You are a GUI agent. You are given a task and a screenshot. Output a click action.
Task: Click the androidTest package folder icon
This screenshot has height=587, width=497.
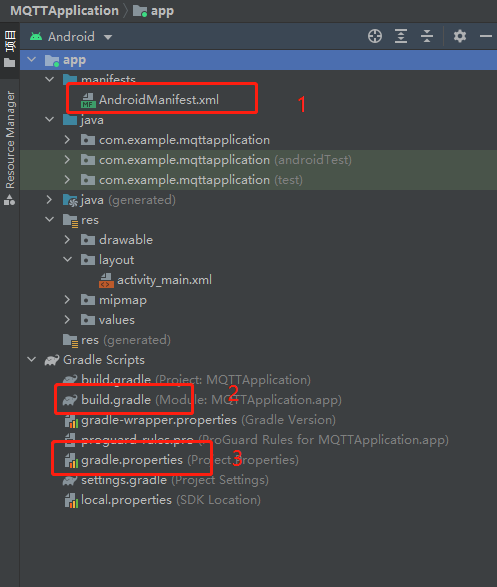click(88, 160)
